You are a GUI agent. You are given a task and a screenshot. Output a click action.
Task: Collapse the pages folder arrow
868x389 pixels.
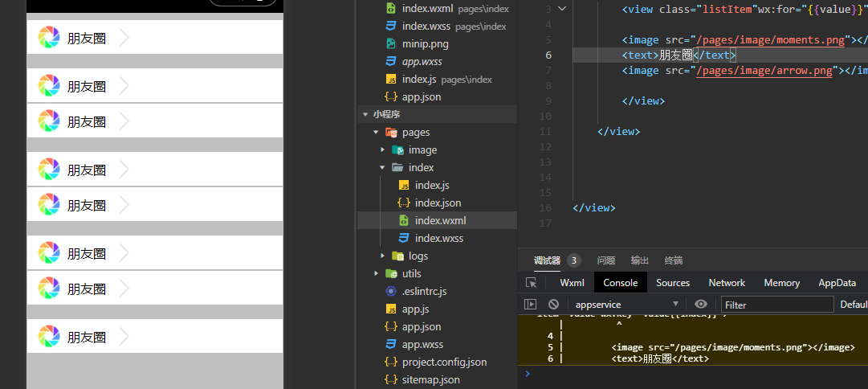point(376,133)
